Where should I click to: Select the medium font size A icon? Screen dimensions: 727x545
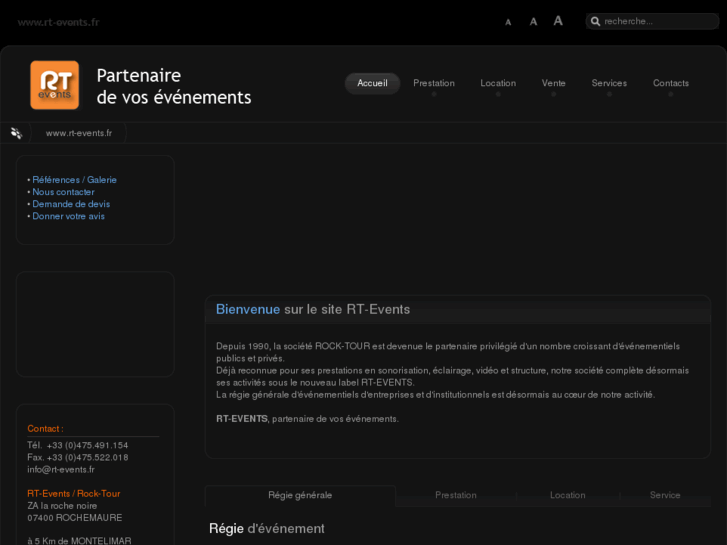tap(533, 21)
